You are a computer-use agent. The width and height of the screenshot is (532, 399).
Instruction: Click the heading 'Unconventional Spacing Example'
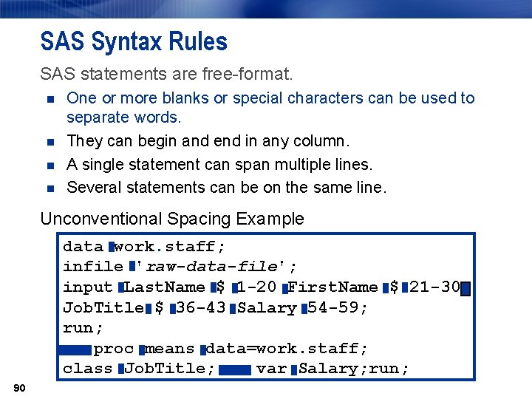coord(172,219)
